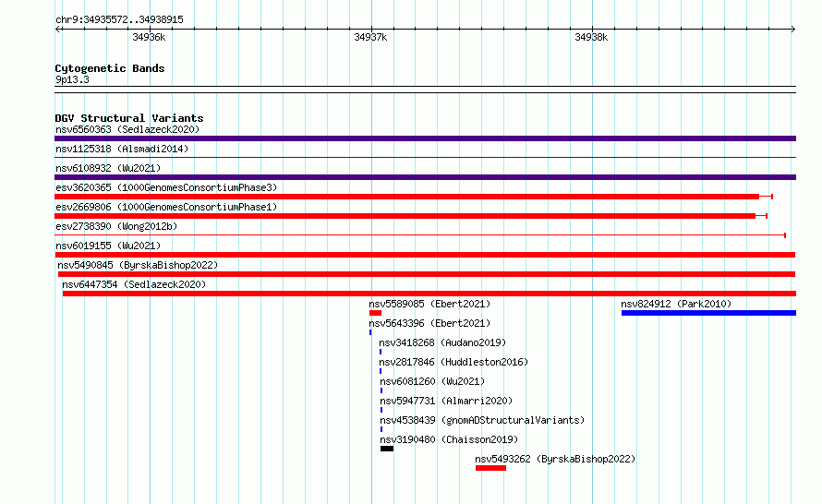
Task: Click the right arrow of the ruler
Action: [x=793, y=30]
